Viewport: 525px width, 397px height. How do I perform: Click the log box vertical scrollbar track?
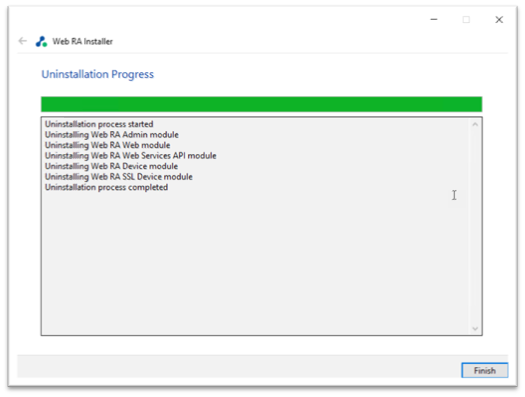pyautogui.click(x=475, y=226)
